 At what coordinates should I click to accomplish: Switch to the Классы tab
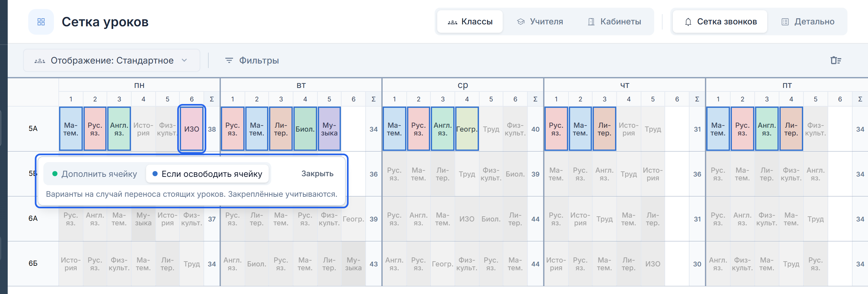tap(470, 22)
